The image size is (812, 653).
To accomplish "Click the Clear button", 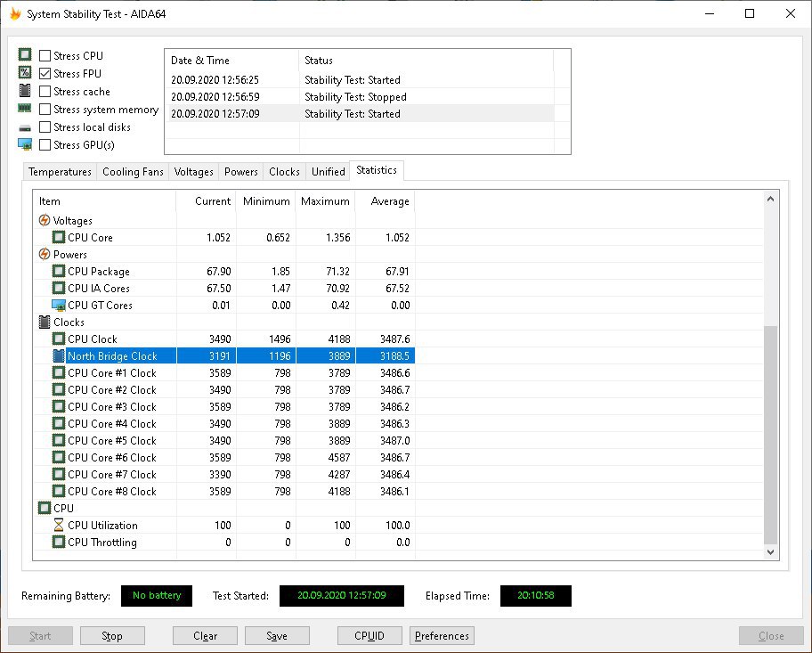I will pos(205,636).
